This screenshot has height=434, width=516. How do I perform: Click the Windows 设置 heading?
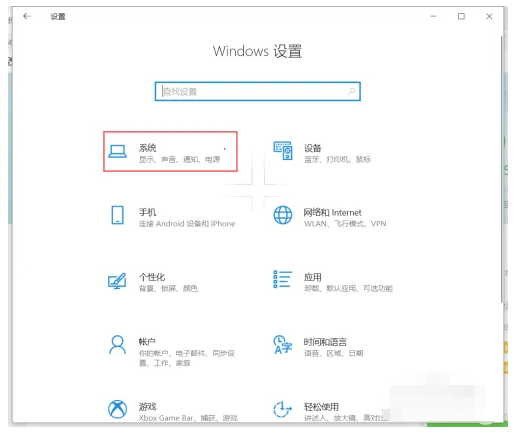click(258, 51)
